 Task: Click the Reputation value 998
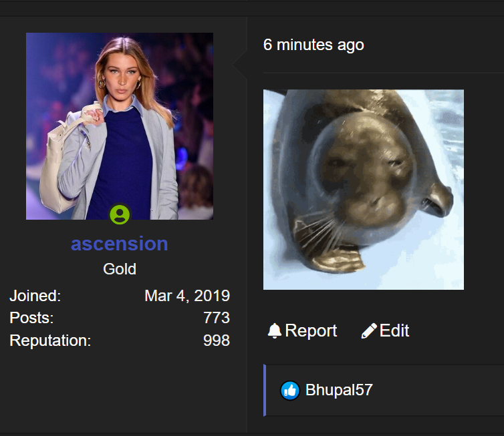click(217, 341)
